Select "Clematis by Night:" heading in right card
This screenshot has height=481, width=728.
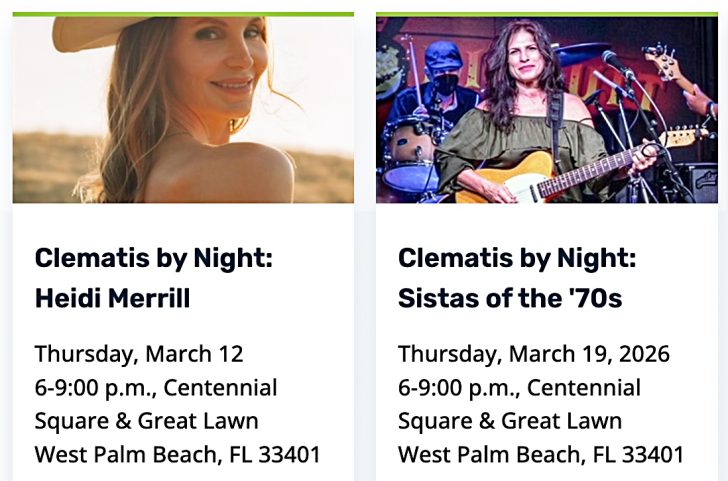point(517,258)
